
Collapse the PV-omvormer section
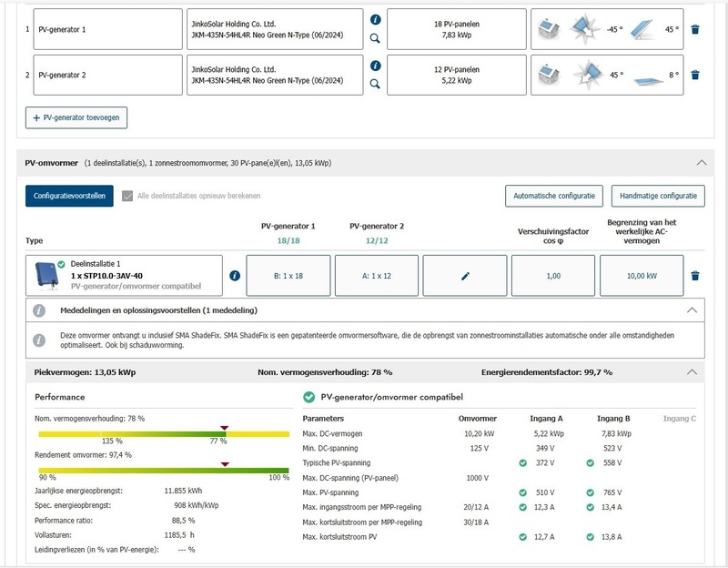(700, 162)
